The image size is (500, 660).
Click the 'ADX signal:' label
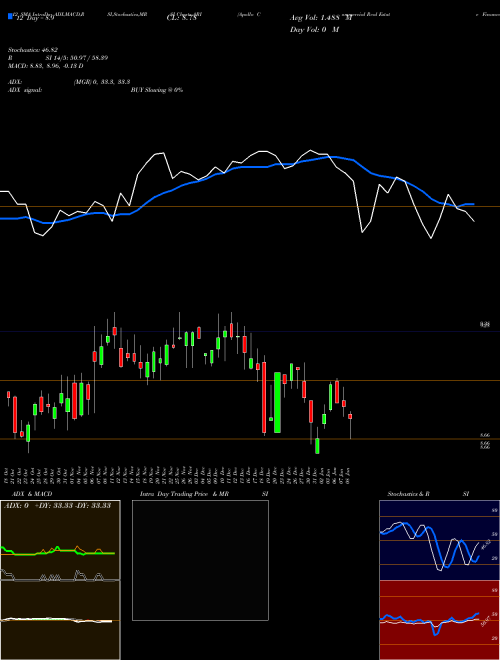point(25,90)
